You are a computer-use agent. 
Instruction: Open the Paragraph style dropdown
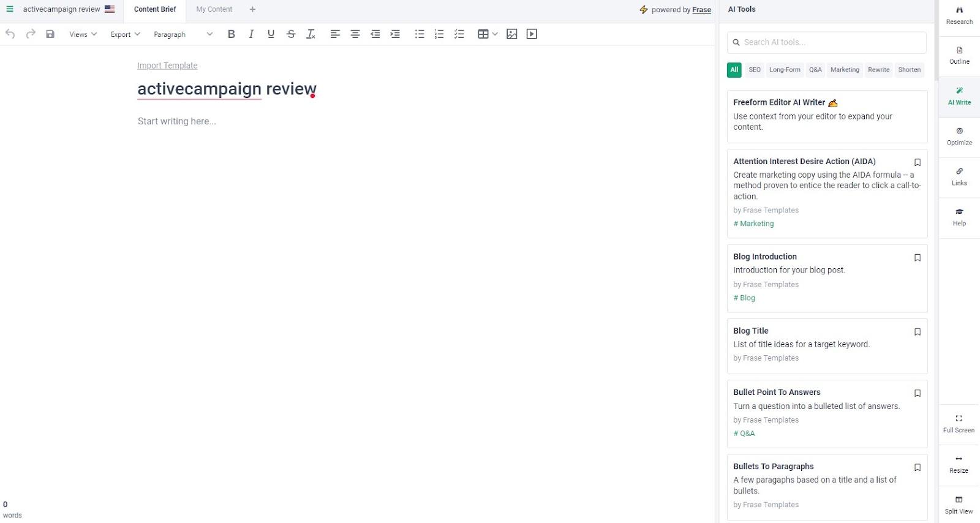[183, 34]
